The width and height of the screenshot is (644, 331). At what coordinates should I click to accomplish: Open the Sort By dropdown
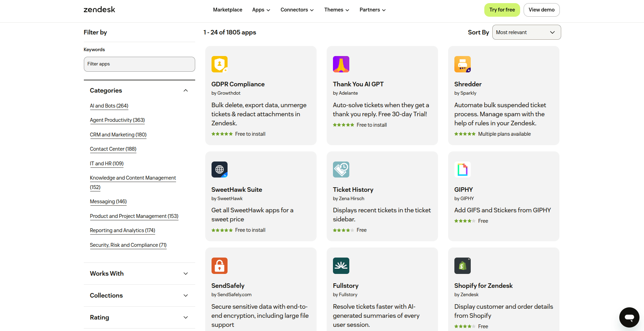pos(526,32)
